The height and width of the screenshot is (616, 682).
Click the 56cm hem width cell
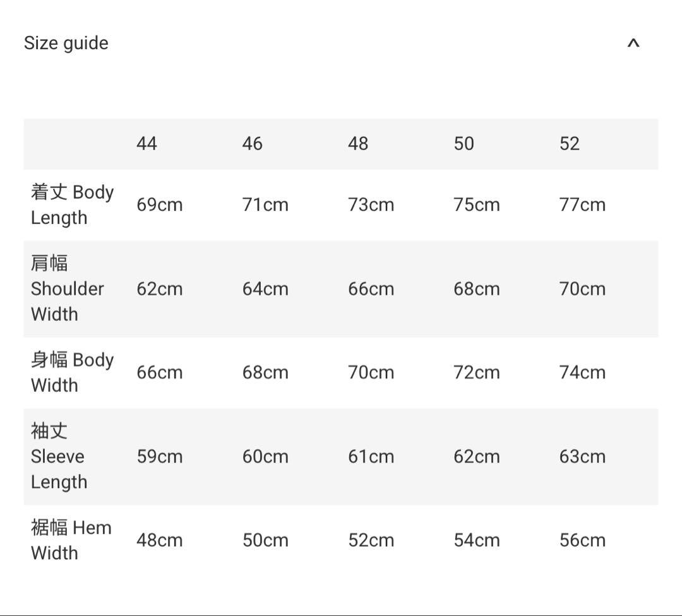[582, 540]
